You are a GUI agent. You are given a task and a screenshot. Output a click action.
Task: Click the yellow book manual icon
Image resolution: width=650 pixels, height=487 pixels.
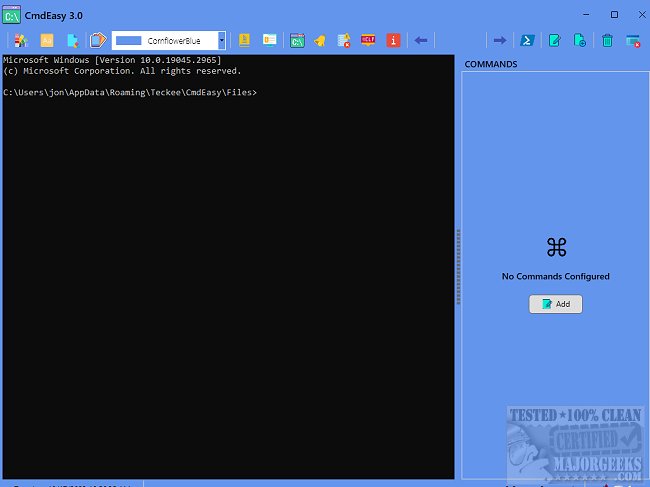pyautogui.click(x=245, y=40)
